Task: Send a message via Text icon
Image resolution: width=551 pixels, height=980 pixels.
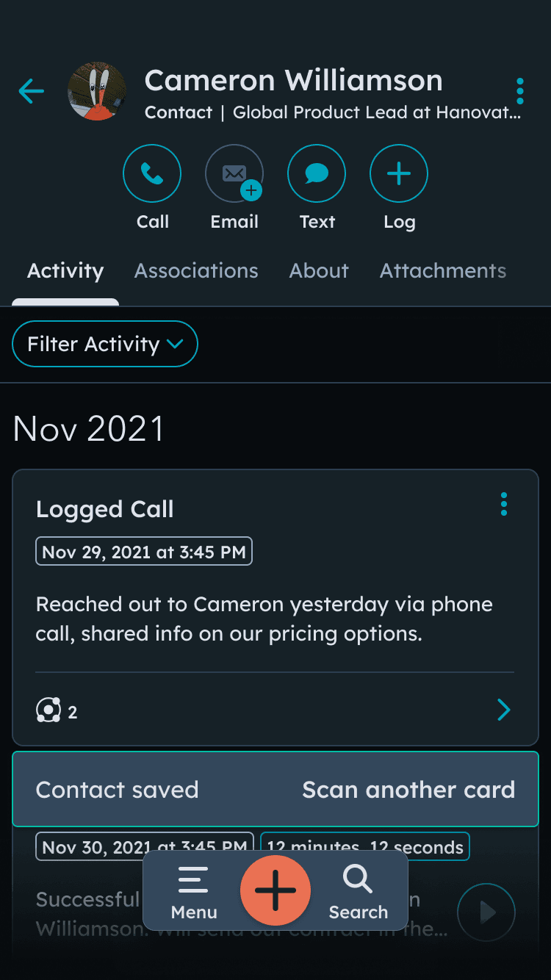Action: [x=317, y=173]
